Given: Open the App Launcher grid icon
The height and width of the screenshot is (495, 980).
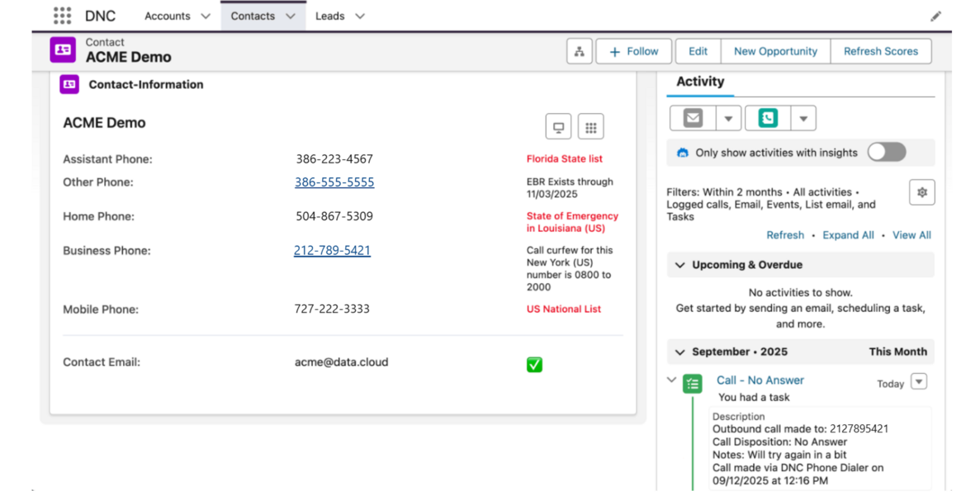Looking at the screenshot, I should tap(62, 16).
